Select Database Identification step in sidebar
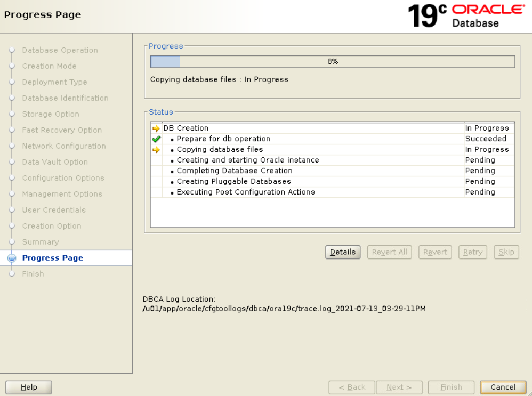 click(x=65, y=98)
